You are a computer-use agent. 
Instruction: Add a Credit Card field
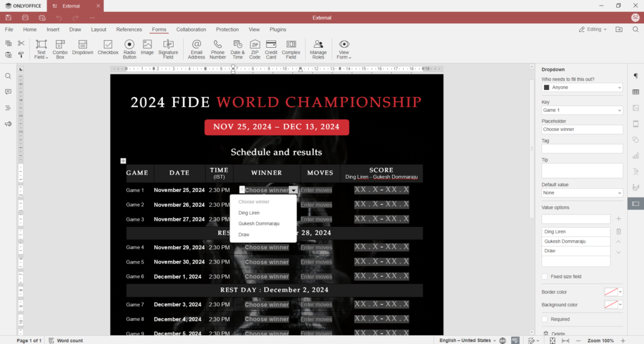click(271, 48)
